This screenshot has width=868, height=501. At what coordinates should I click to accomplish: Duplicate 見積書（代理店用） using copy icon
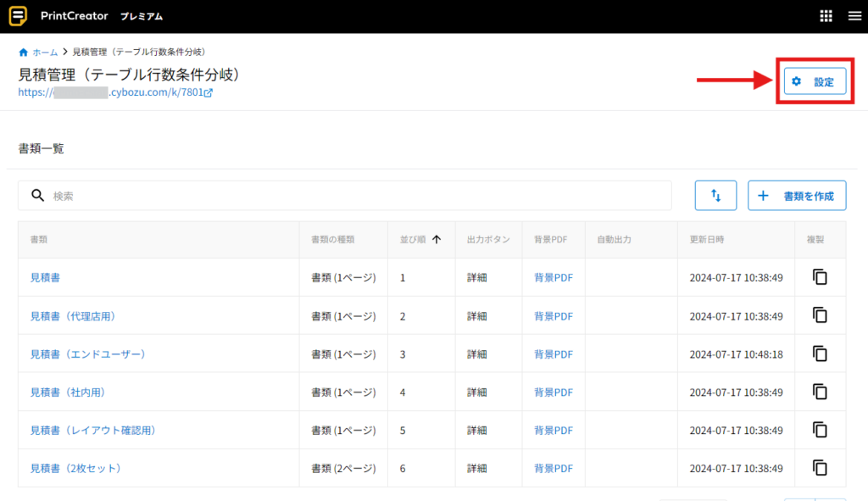820,315
